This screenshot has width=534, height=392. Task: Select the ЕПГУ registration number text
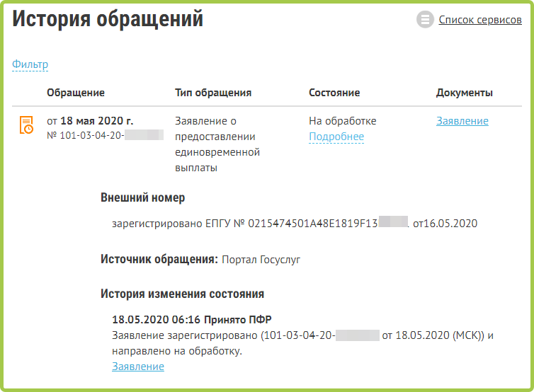(x=294, y=224)
